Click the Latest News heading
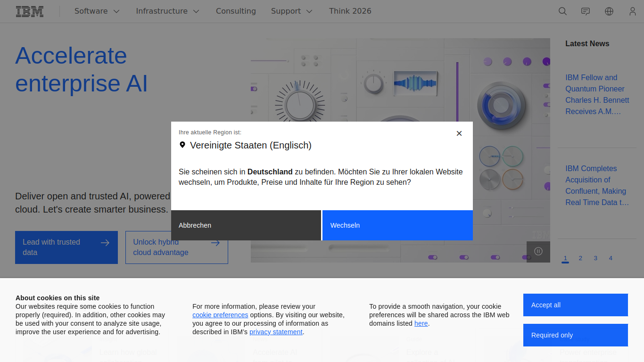This screenshot has height=362, width=644. [587, 43]
